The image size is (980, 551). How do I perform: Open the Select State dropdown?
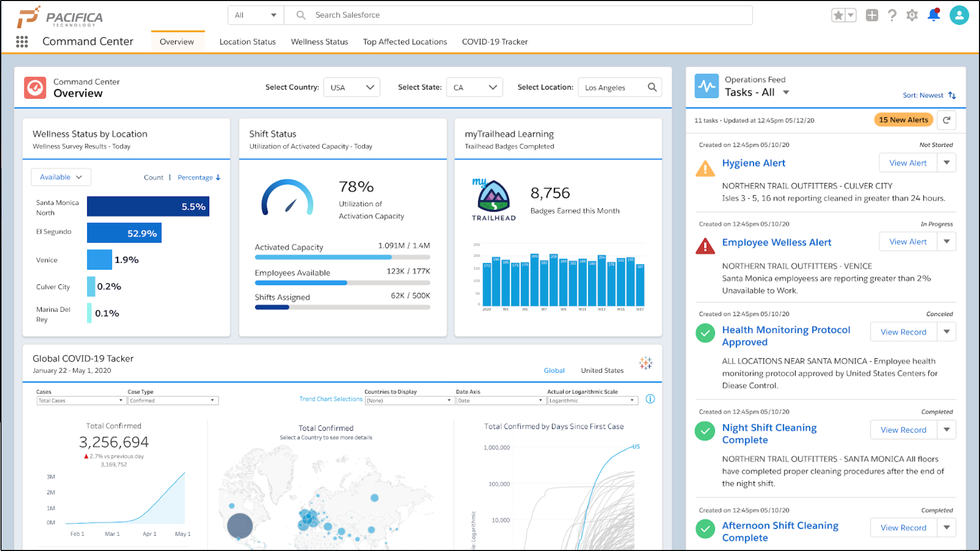point(474,88)
